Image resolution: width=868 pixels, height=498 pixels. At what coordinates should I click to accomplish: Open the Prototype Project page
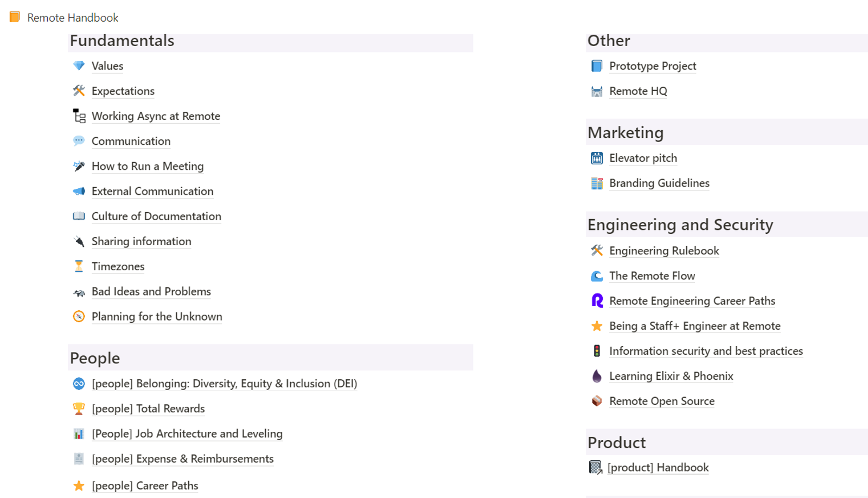(x=653, y=66)
